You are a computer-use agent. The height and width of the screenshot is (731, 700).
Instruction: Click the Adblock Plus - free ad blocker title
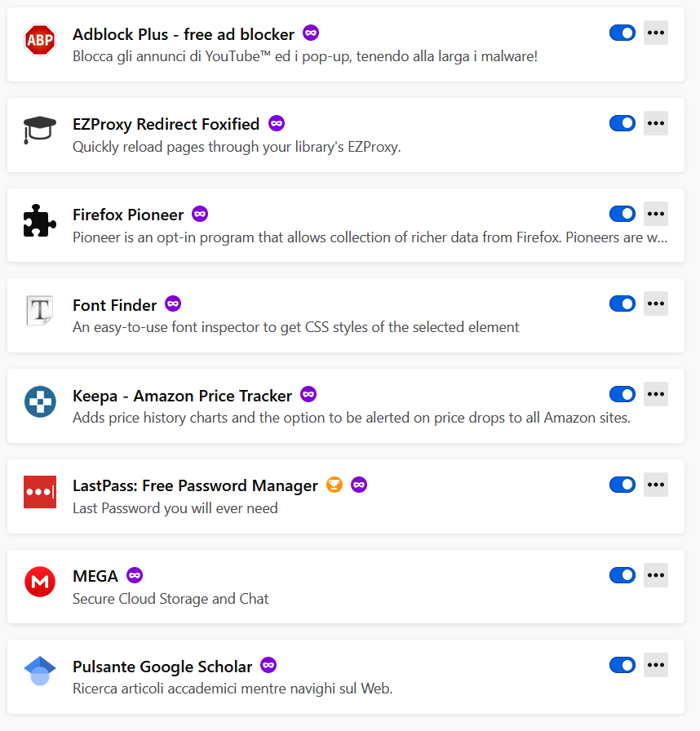coord(184,34)
